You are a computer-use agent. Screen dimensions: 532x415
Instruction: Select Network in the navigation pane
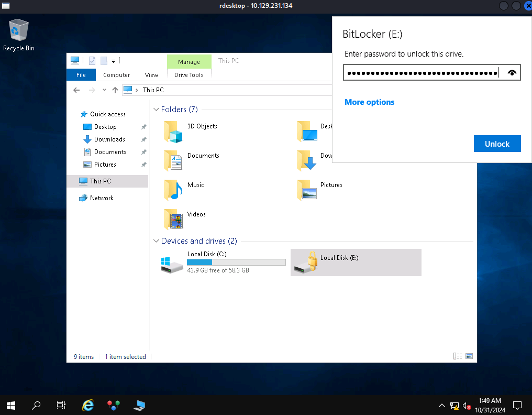pos(101,198)
